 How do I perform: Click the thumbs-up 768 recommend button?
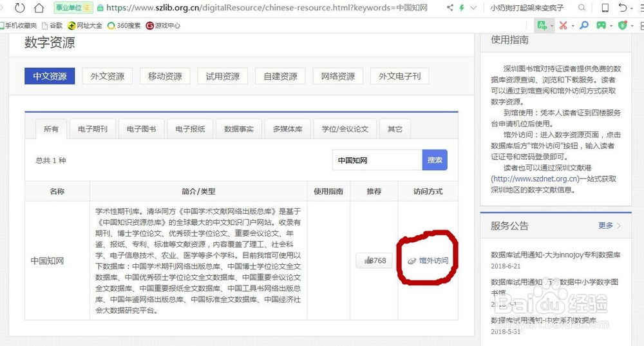[374, 260]
